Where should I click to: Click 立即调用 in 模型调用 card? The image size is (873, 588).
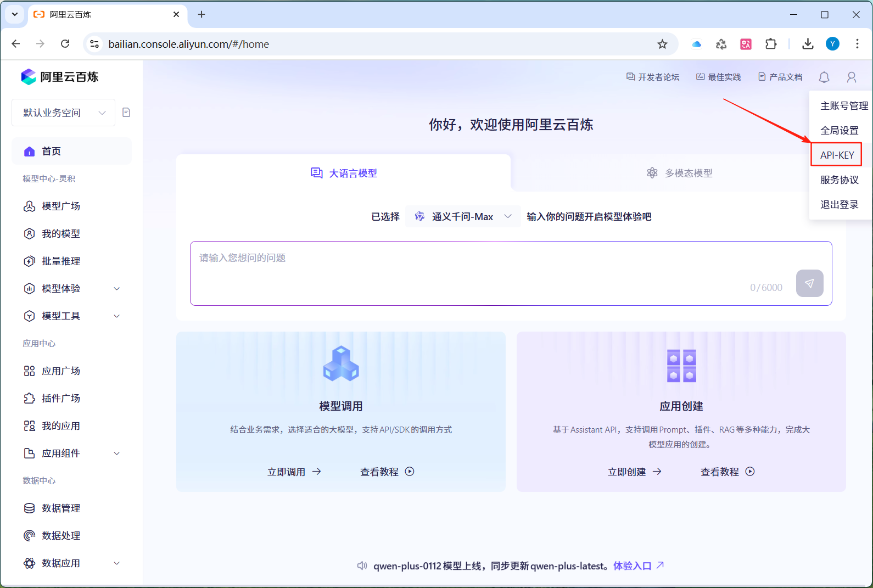point(294,472)
